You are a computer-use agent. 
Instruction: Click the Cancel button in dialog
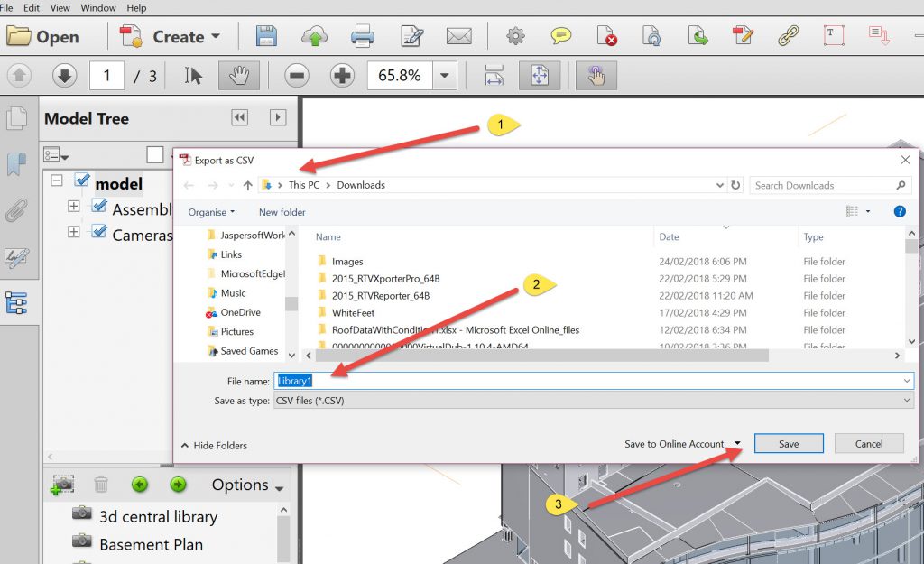click(869, 443)
